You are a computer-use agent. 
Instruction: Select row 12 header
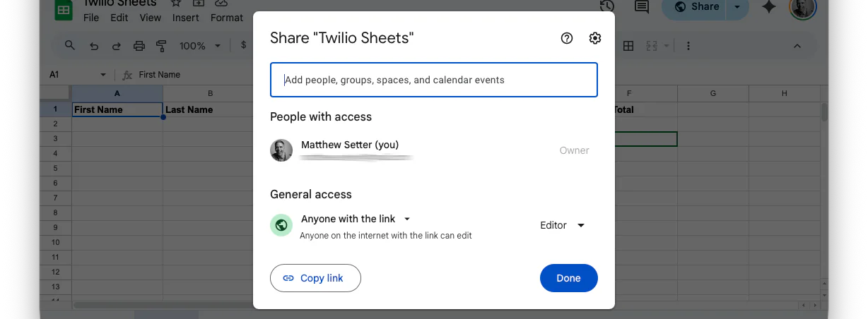(x=55, y=272)
